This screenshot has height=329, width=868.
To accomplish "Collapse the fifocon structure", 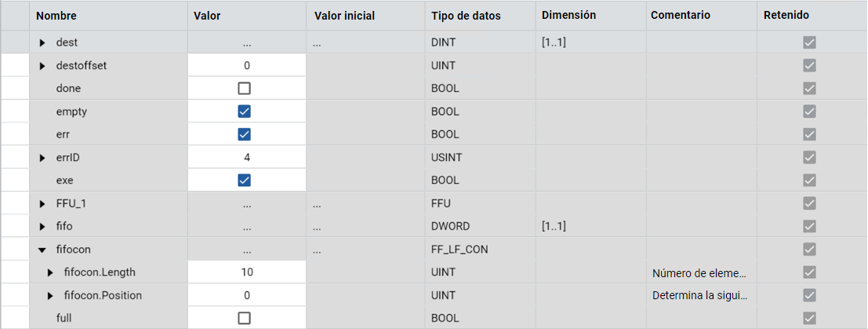I will 42,250.
